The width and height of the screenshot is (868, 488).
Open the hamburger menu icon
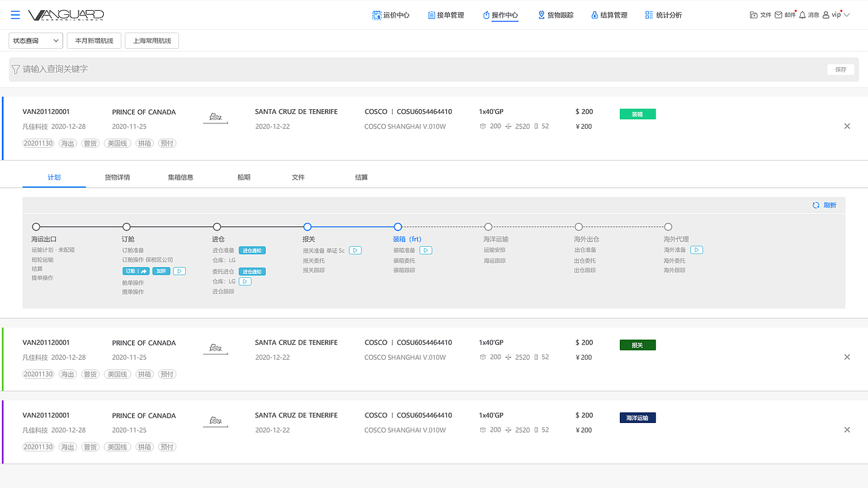pyautogui.click(x=16, y=15)
